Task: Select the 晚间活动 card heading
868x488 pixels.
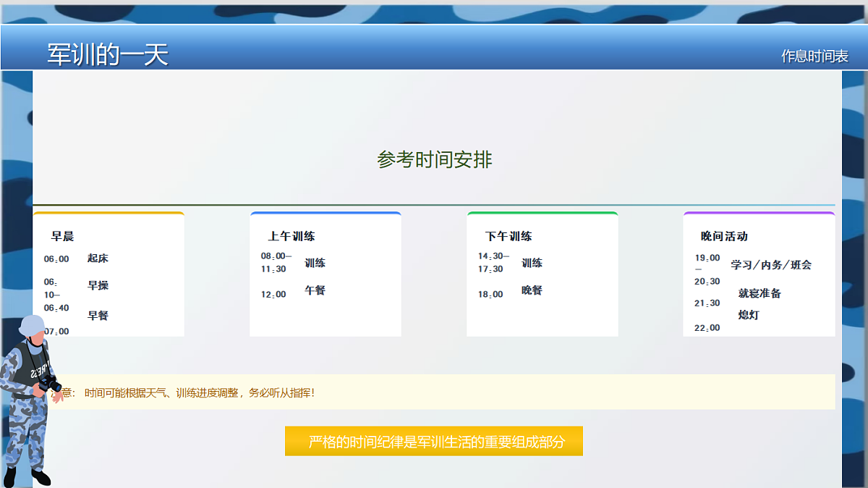Action: point(724,236)
